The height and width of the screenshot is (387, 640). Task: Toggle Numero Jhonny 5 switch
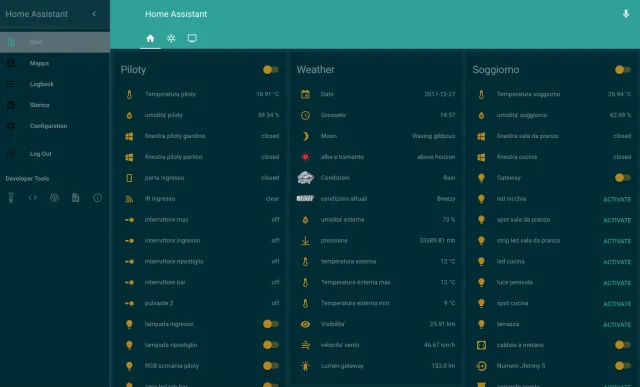click(622, 365)
